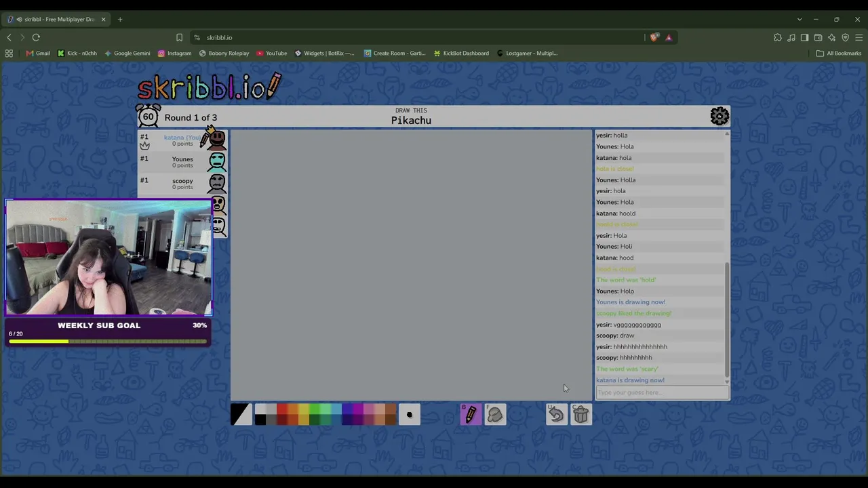Viewport: 868px width, 488px height.
Task: Close the skribbl browser tab
Action: coord(103,19)
